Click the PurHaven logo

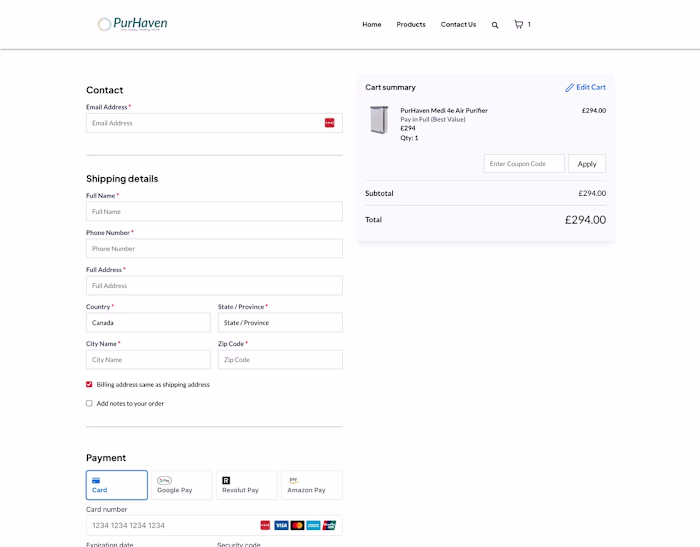(x=133, y=24)
